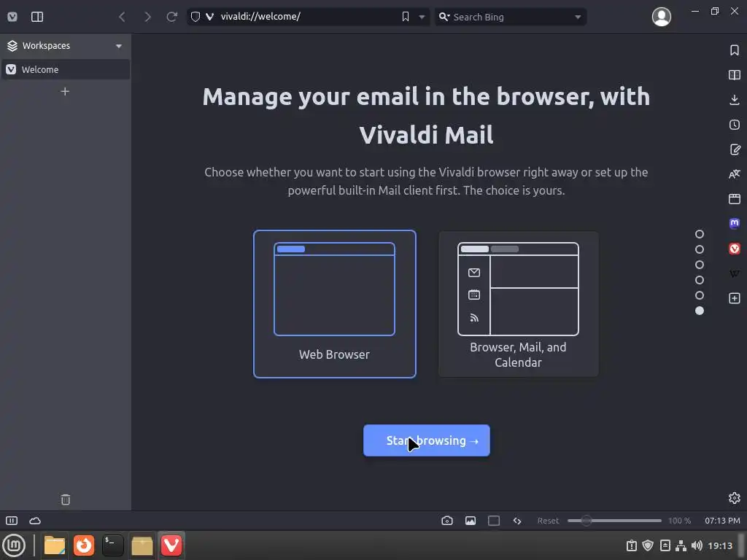Open the History panel

pyautogui.click(x=734, y=124)
